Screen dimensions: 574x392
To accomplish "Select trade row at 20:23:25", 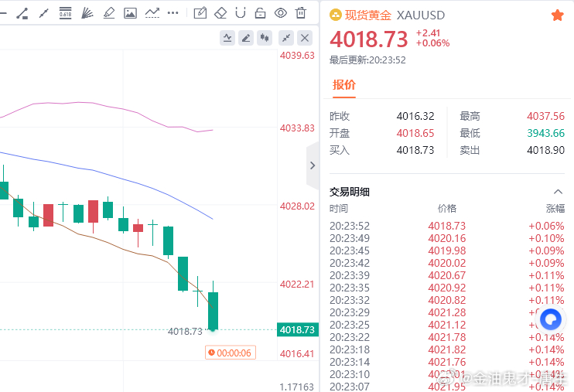I will (x=447, y=325).
